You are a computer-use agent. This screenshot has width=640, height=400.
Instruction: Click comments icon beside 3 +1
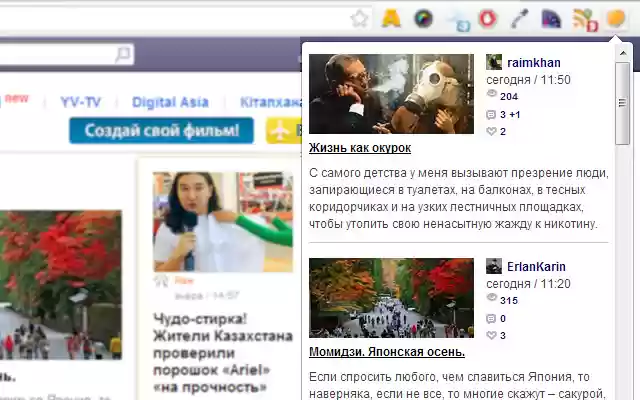491,115
